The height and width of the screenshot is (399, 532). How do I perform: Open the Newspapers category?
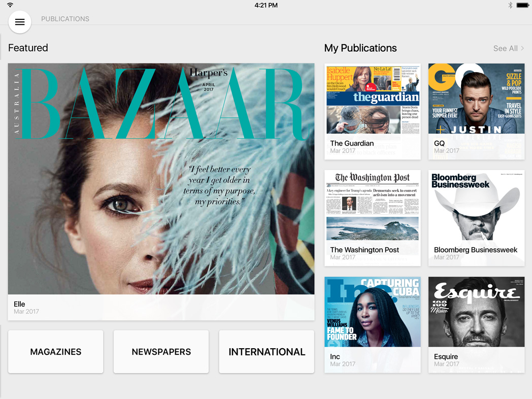161,352
